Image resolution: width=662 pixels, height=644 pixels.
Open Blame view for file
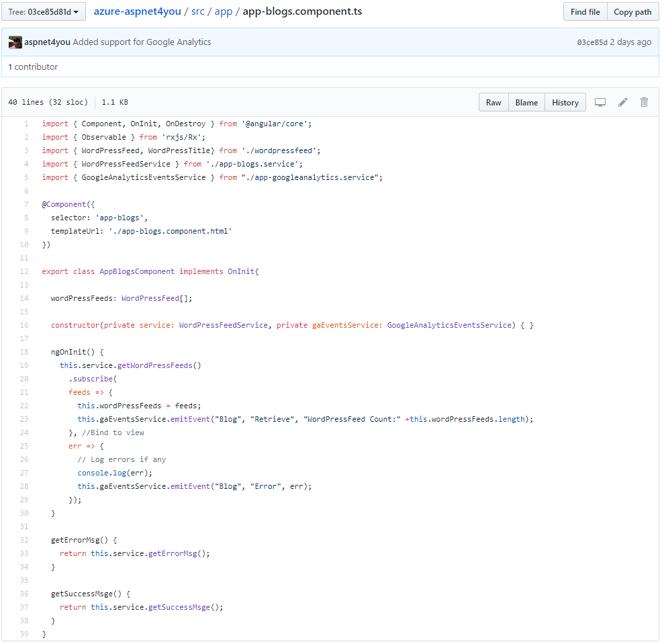pyautogui.click(x=526, y=103)
